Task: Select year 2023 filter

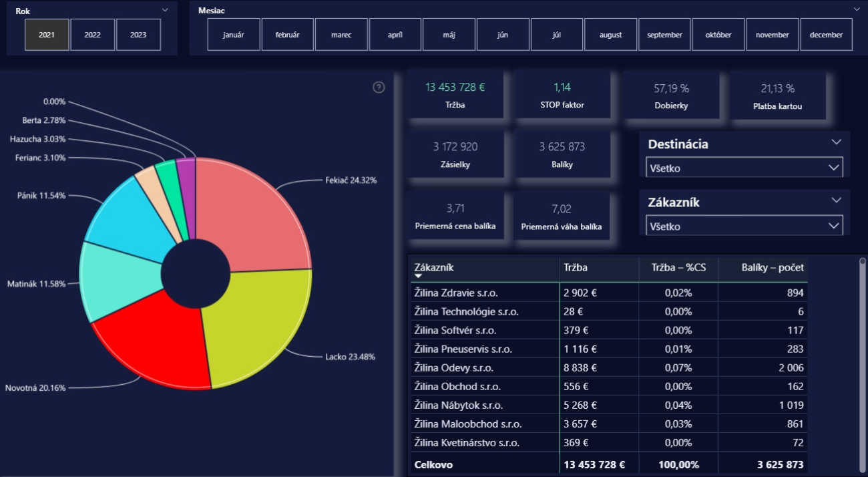Action: click(138, 35)
